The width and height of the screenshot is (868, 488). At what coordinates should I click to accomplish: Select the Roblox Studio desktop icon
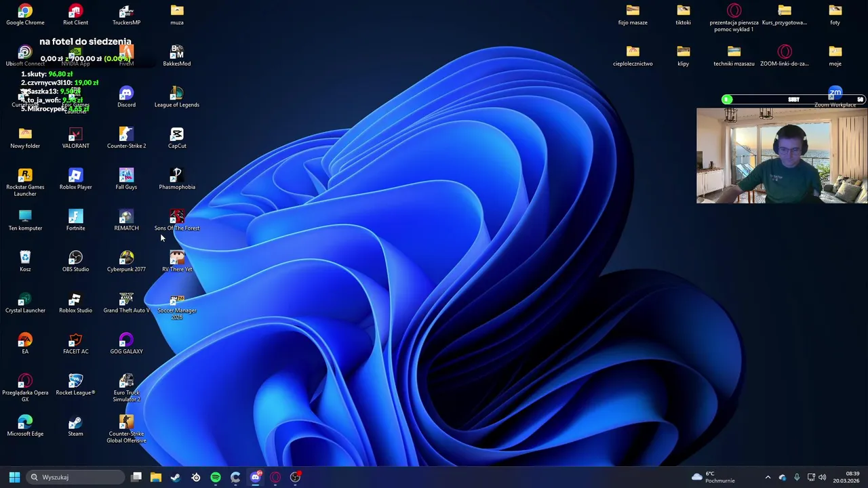pos(75,303)
